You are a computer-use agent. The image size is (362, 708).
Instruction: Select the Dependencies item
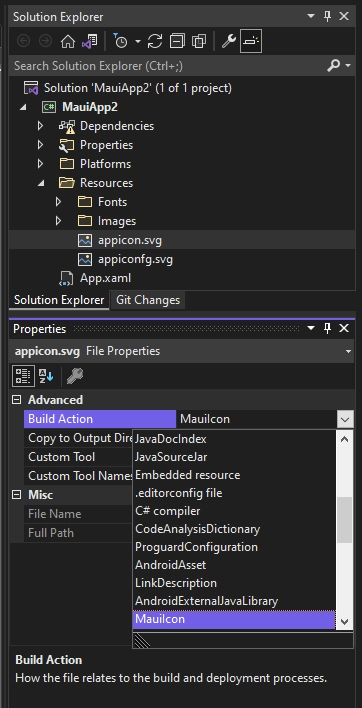(117, 126)
